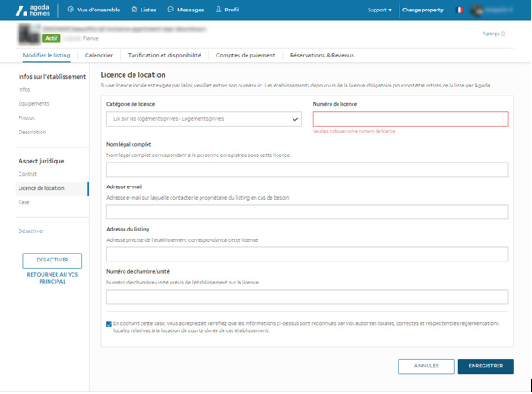Image resolution: width=532 pixels, height=394 pixels.
Task: Select Taxe in the sidebar
Action: click(24, 202)
